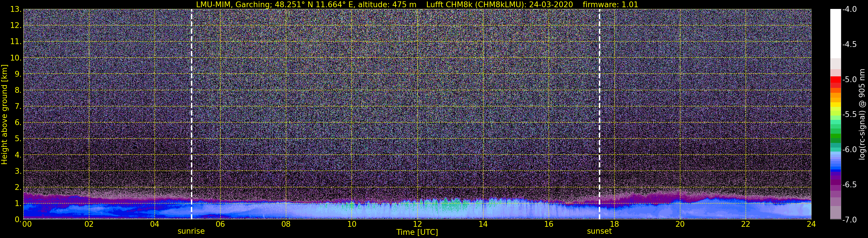This screenshot has height=238, width=868.
Task: Click the height axis tick label '12.'
Action: tap(16, 25)
